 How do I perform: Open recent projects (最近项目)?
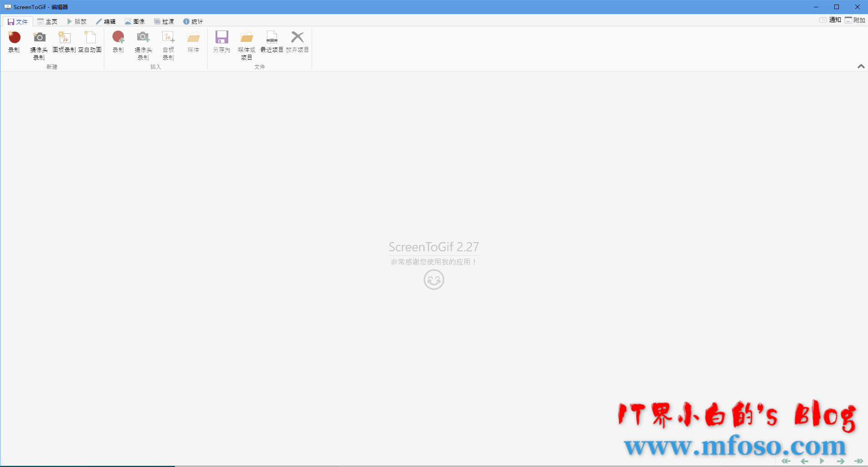272,42
